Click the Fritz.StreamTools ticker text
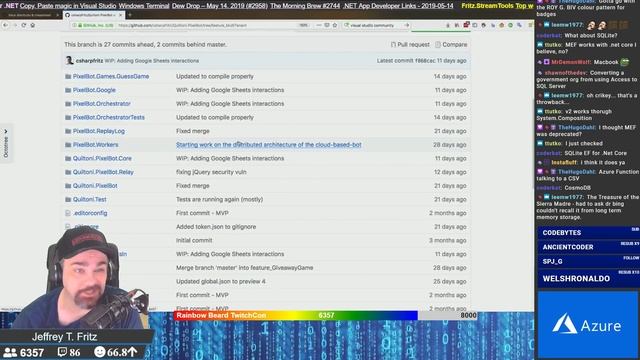This screenshot has height=360, width=640. point(487,6)
